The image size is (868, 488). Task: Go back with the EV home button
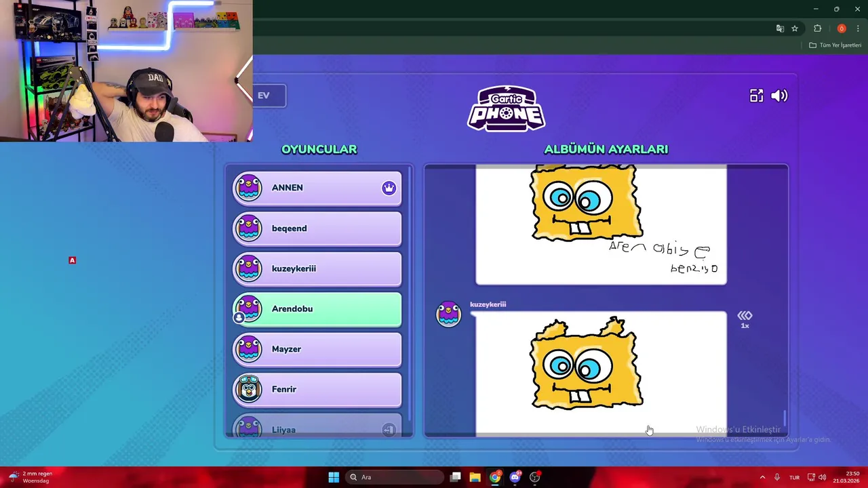[269, 96]
